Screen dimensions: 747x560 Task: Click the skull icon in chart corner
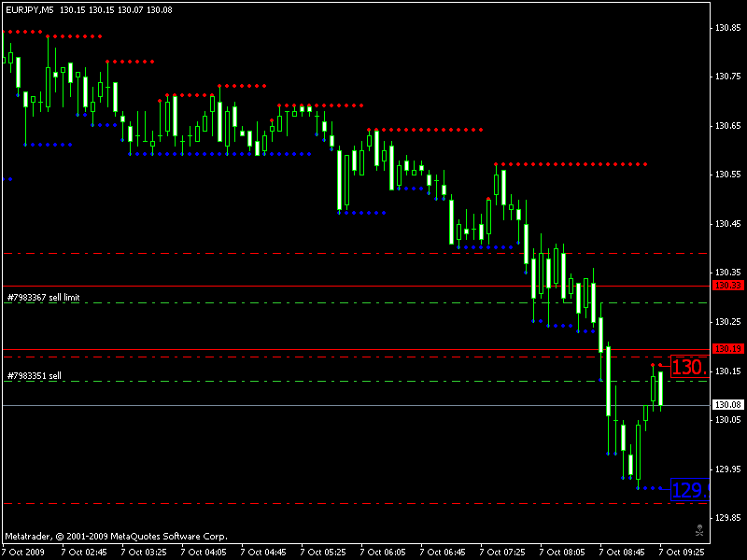698,530
